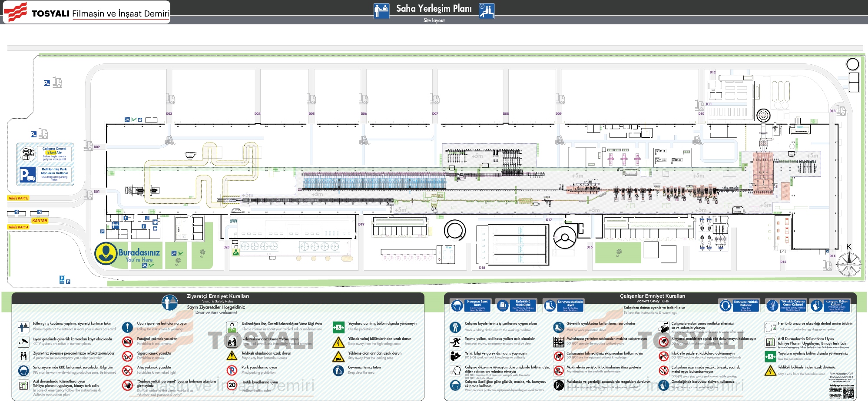Click the 'GİRİŞ KAPI A' gate label

(18, 227)
